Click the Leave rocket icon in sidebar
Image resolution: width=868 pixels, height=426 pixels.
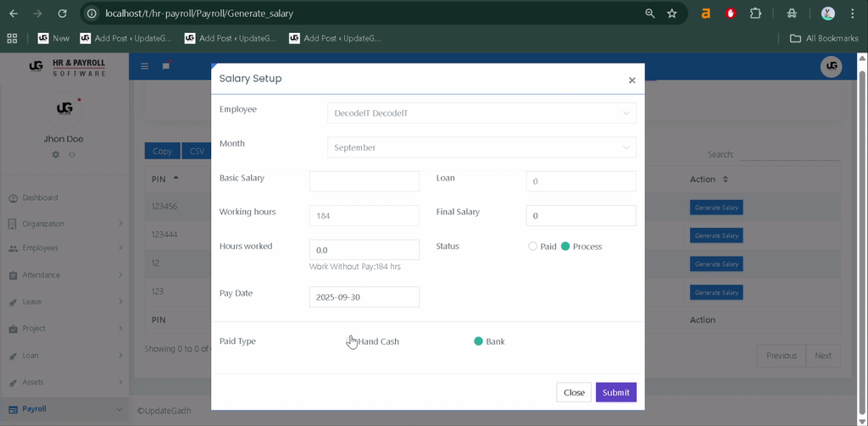[14, 302]
